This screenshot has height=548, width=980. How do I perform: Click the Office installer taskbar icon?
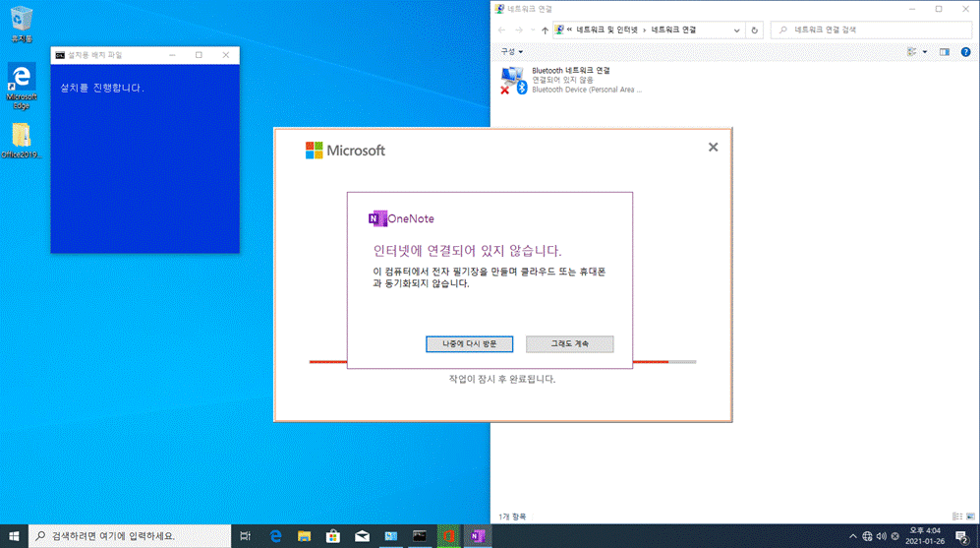pyautogui.click(x=448, y=536)
